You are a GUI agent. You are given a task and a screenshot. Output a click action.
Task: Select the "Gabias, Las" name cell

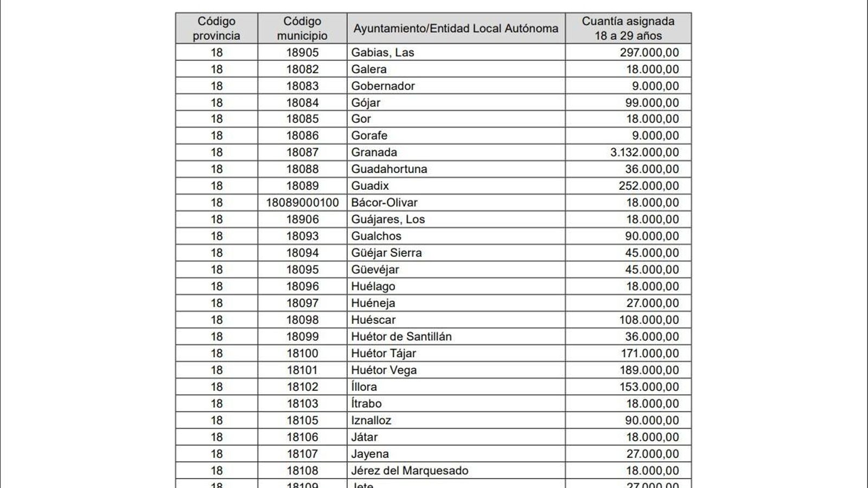382,53
